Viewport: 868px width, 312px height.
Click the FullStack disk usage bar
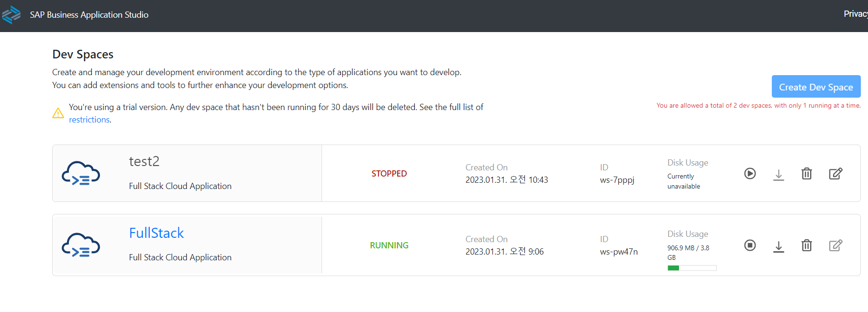[692, 268]
